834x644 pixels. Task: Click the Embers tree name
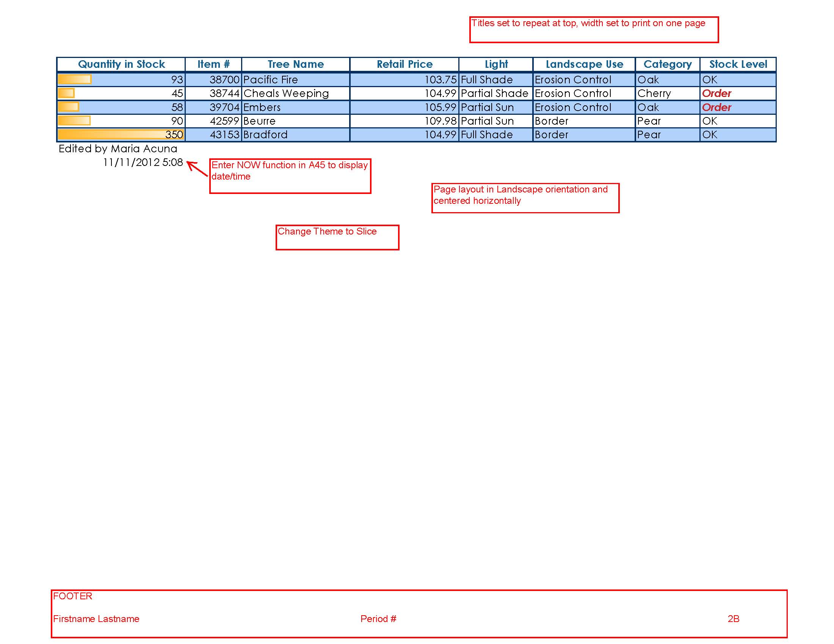[296, 107]
